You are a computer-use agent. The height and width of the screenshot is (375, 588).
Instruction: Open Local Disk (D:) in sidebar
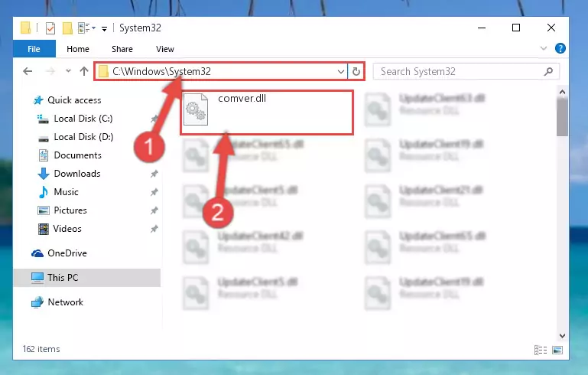83,137
